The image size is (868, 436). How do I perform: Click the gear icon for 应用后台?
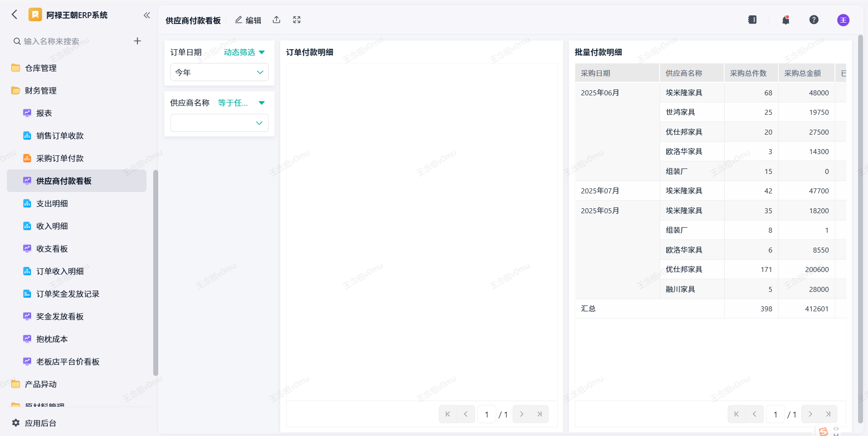point(16,423)
